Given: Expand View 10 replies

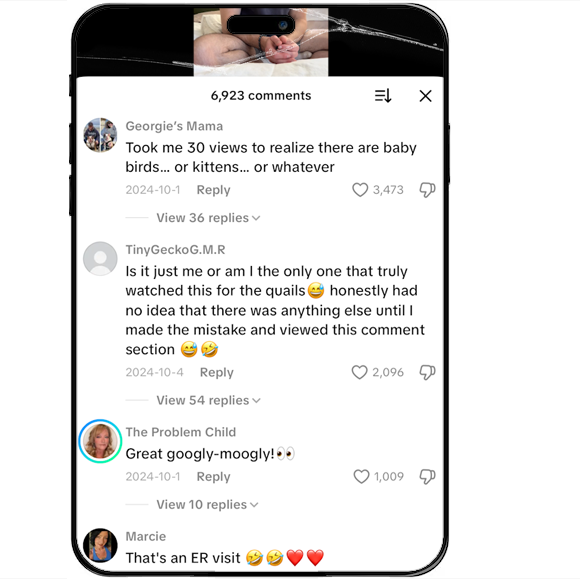Looking at the screenshot, I should point(207,505).
